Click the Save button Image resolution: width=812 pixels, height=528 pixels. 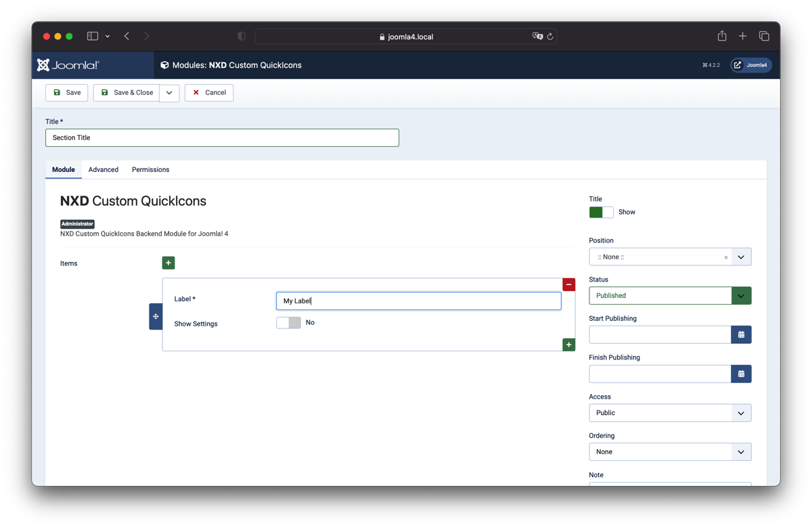[67, 93]
